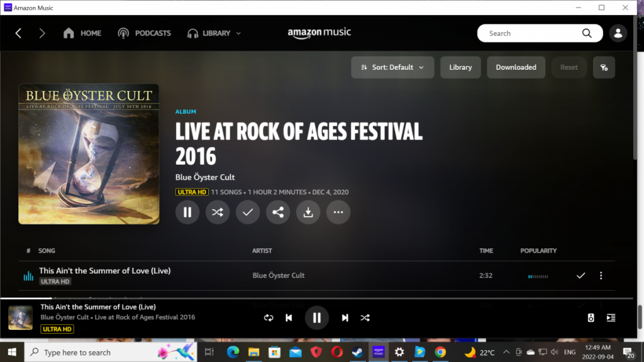Pause album with the large button
The image size is (644, 362).
point(187,212)
